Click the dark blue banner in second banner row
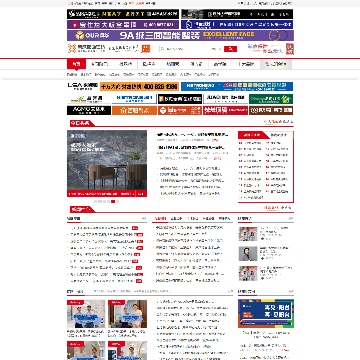 pos(237,25)
